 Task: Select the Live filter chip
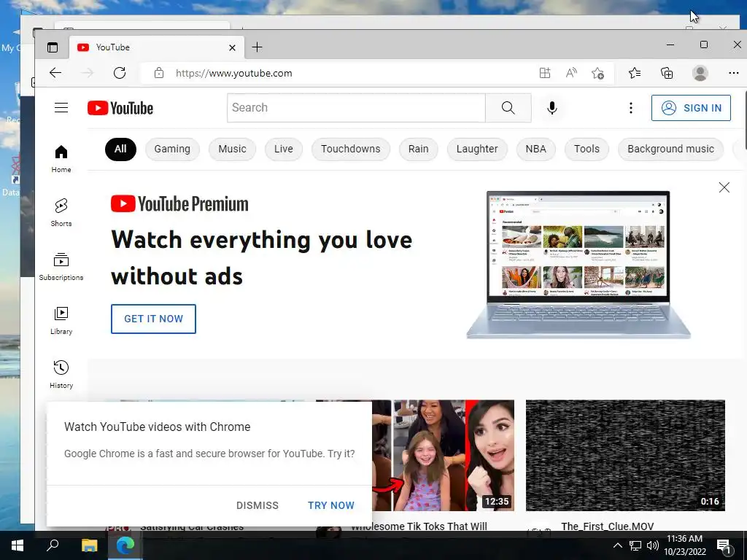coord(284,149)
